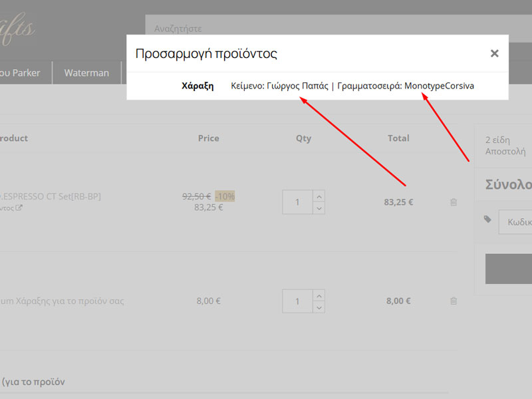Open the ESPRESSO CT Set product link
This screenshot has width=532, height=399.
click(51, 196)
